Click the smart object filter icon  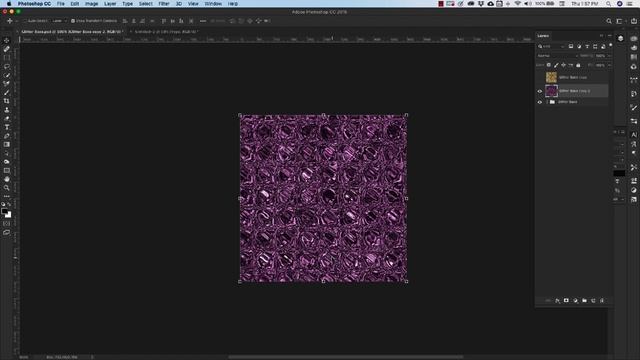pos(603,47)
